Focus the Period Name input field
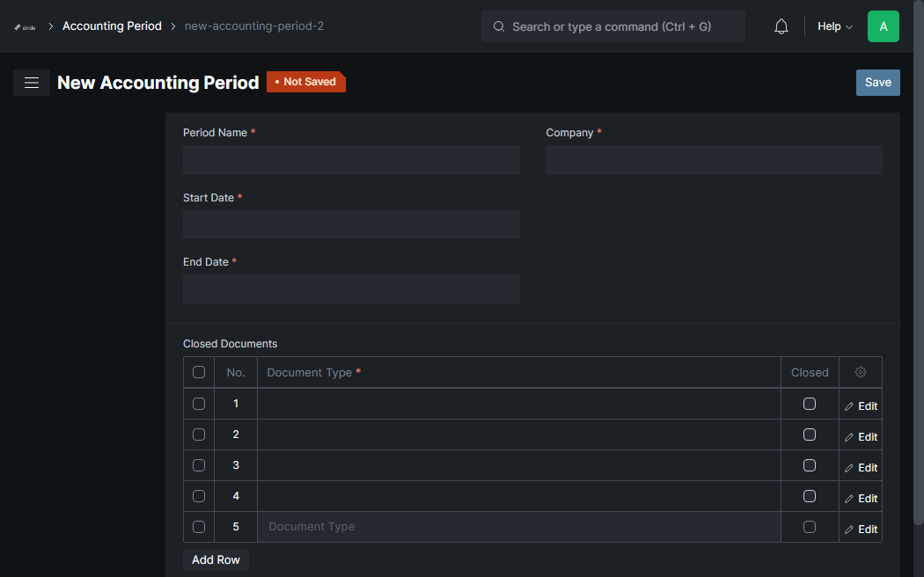The width and height of the screenshot is (924, 577). click(351, 160)
